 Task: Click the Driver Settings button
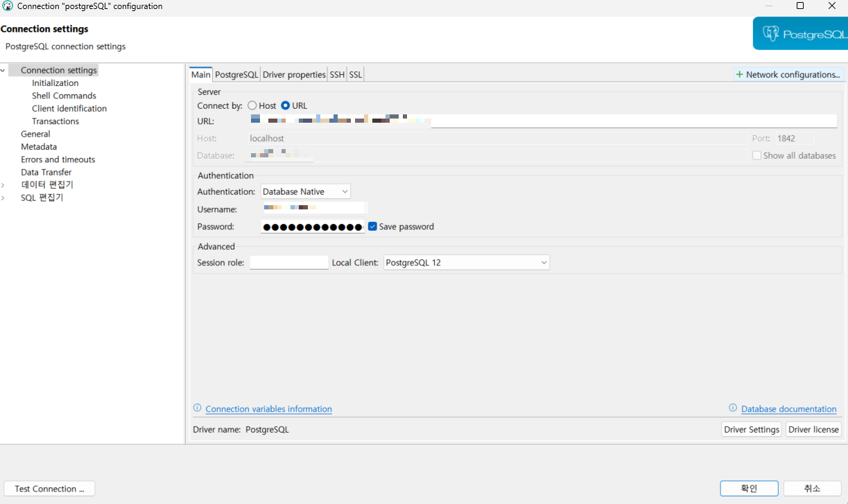[x=752, y=429]
